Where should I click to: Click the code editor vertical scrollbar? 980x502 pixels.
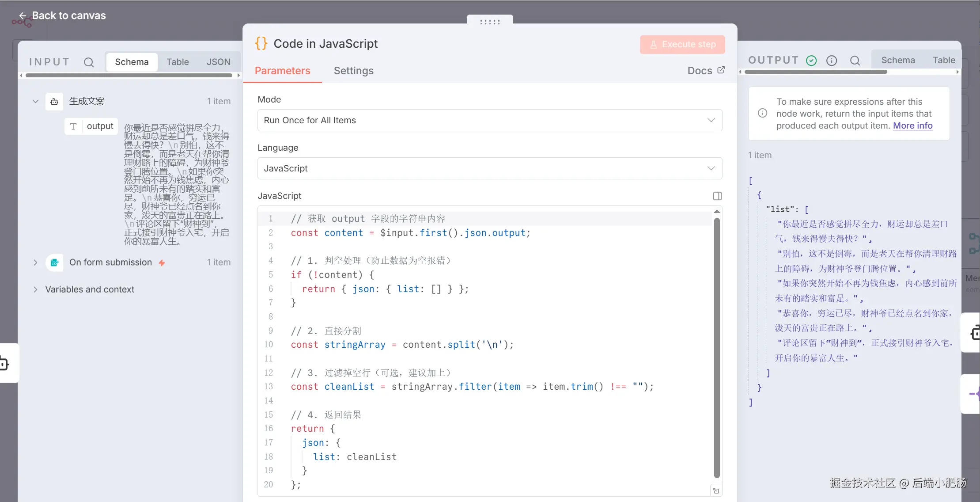pyautogui.click(x=717, y=345)
